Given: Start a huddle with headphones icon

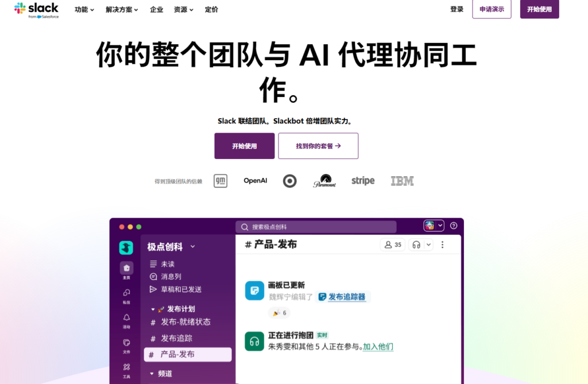Looking at the screenshot, I should (416, 245).
